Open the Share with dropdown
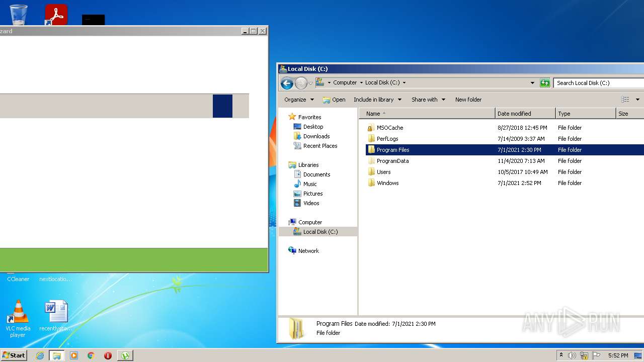Viewport: 644px width, 362px height. pyautogui.click(x=428, y=100)
